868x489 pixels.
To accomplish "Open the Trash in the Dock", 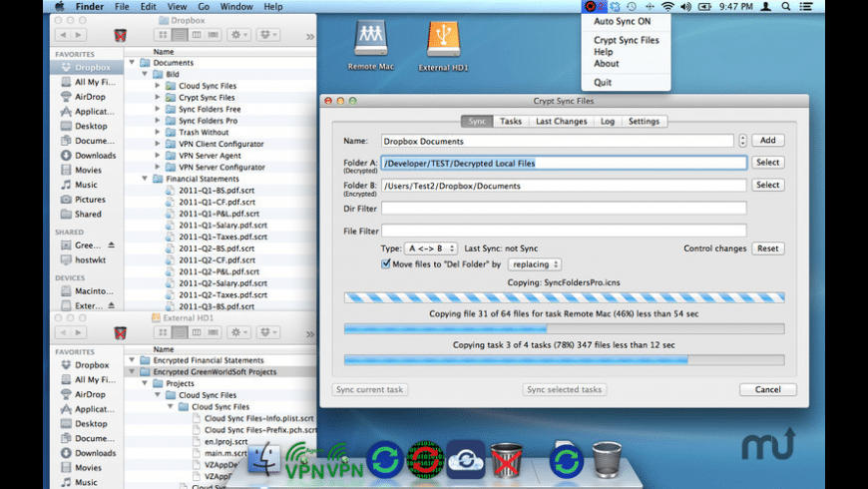I will [x=607, y=459].
